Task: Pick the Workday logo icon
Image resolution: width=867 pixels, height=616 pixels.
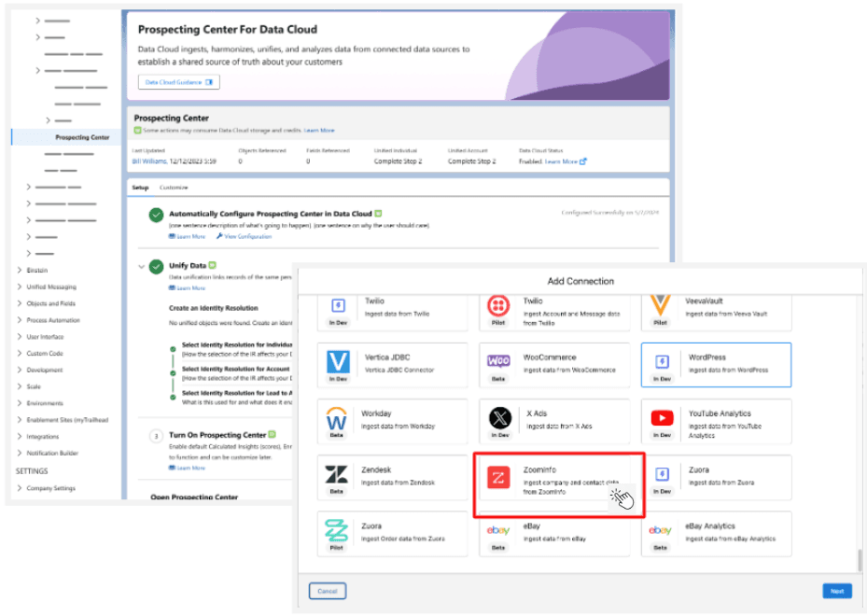Action: pos(336,418)
